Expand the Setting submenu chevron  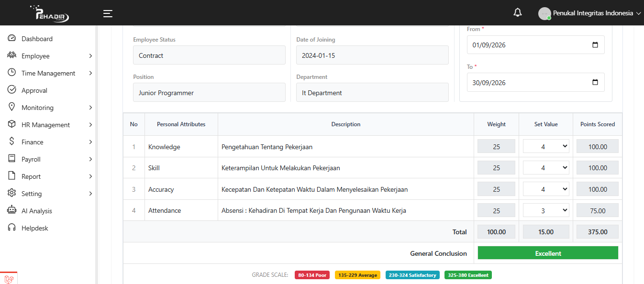coord(90,194)
